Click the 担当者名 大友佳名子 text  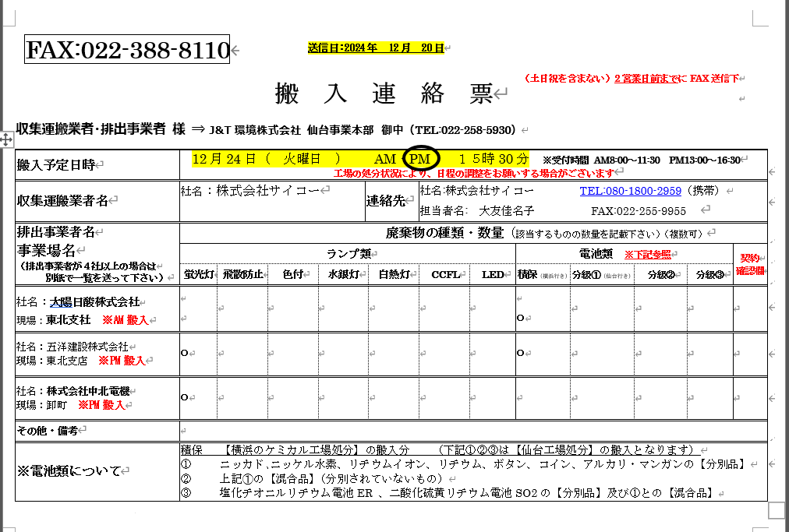tap(477, 210)
